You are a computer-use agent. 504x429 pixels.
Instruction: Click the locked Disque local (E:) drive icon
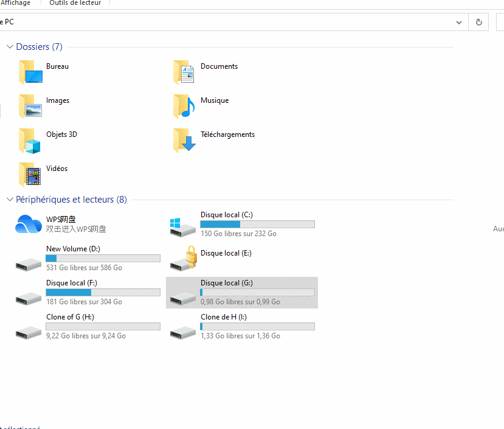point(183,259)
